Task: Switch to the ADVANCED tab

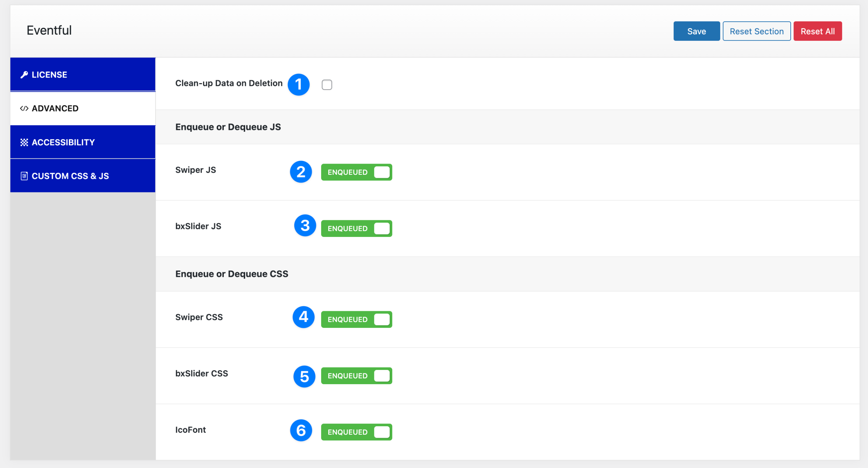Action: coord(83,109)
